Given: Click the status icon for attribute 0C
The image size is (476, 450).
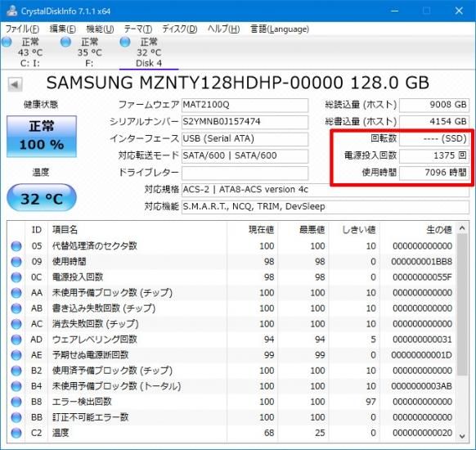Looking at the screenshot, I should point(16,277).
